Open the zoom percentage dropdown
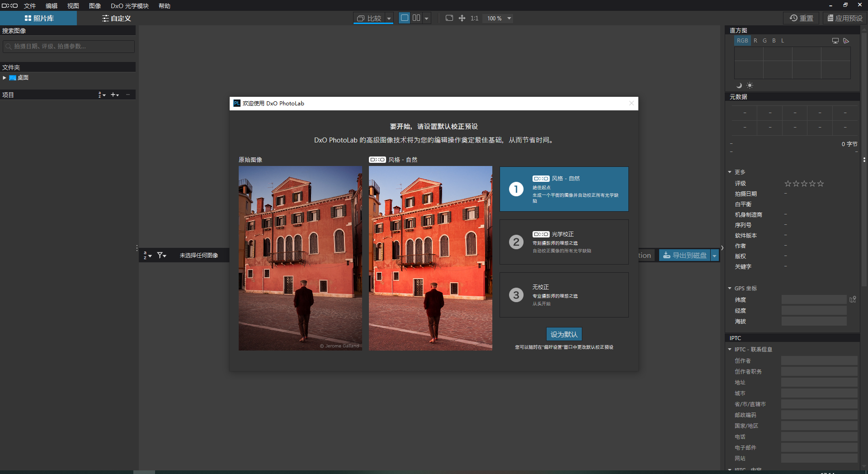Viewport: 868px width, 474px height. [509, 18]
